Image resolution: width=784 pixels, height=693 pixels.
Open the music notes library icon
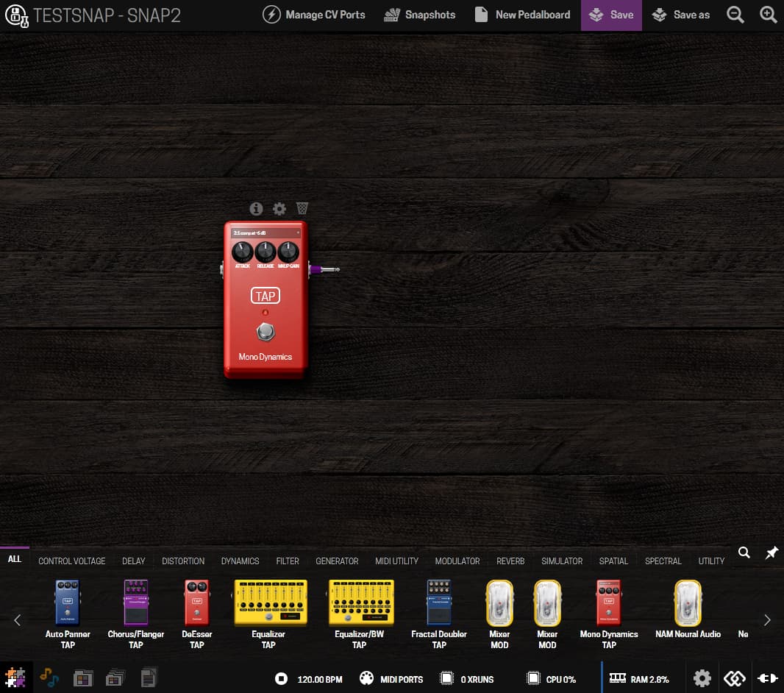(49, 678)
